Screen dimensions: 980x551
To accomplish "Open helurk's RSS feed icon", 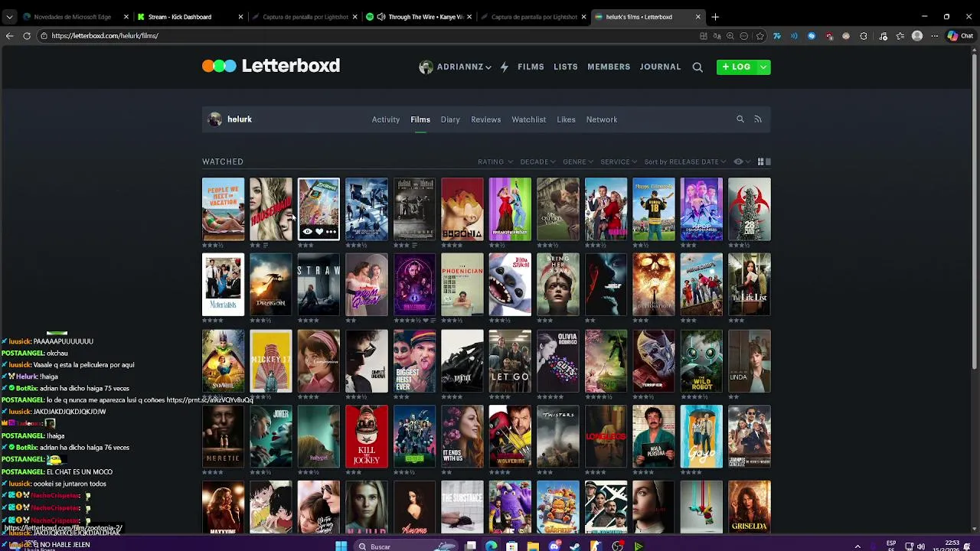I will 758,119.
